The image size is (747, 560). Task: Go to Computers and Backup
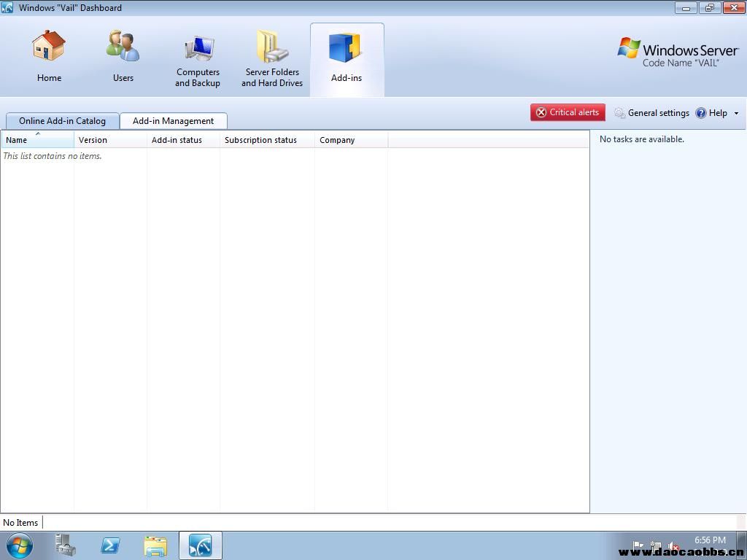tap(198, 50)
